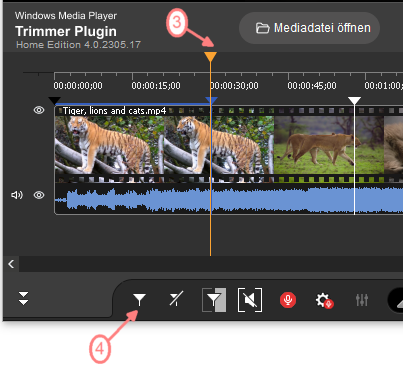Click the orange playhead triangle

(x=210, y=57)
